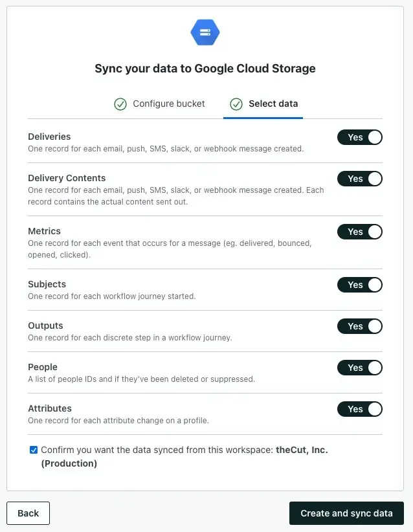
Task: Switch off the Metrics toggle
Action: pyautogui.click(x=360, y=232)
